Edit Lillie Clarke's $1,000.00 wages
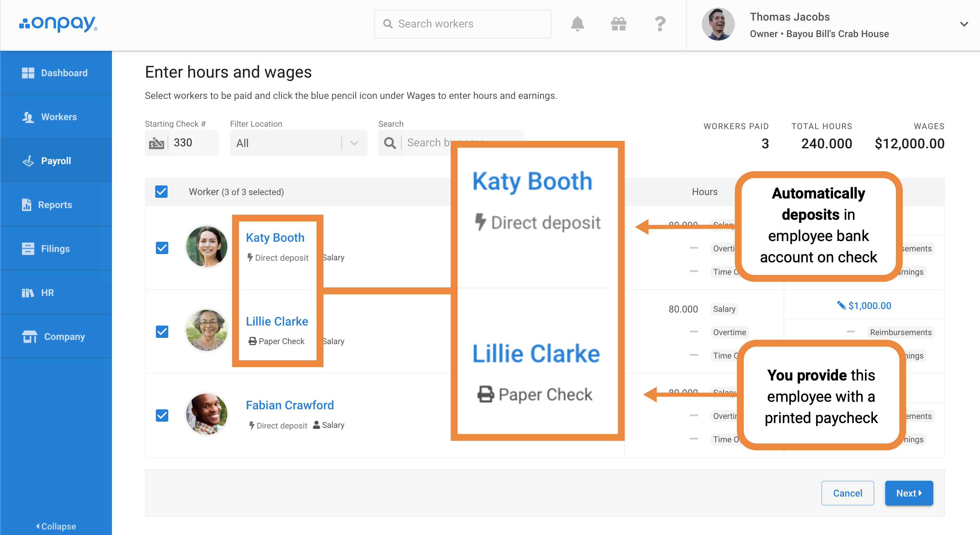The image size is (980, 535). tap(864, 306)
